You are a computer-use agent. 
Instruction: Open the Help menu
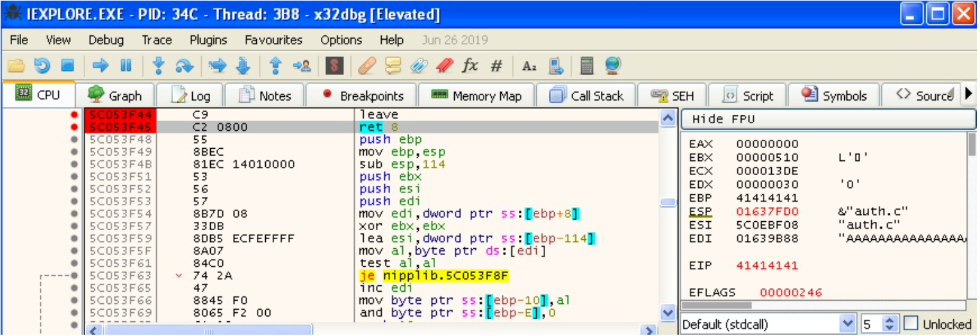click(391, 40)
